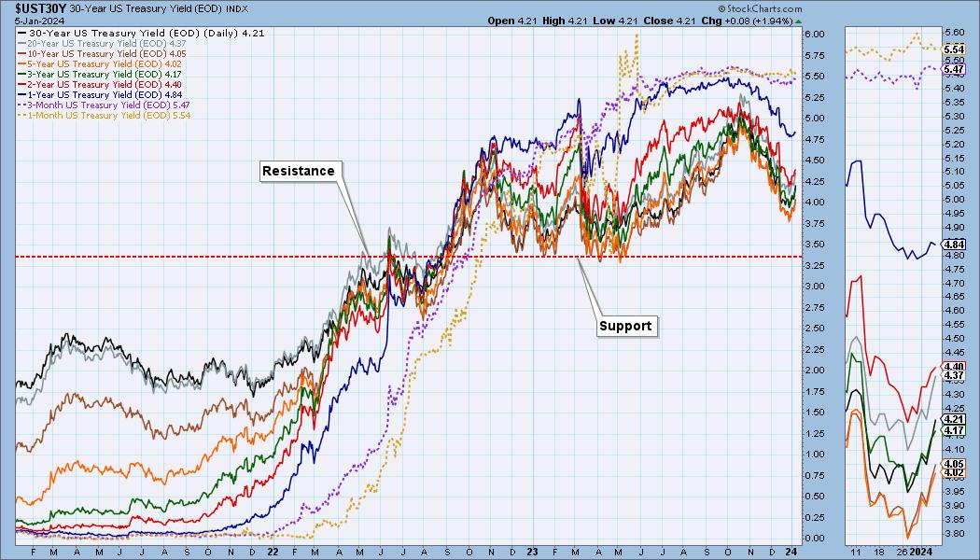This screenshot has width=980, height=560.
Task: Click the $UST30Y ticker symbol heading
Action: pyautogui.click(x=41, y=8)
